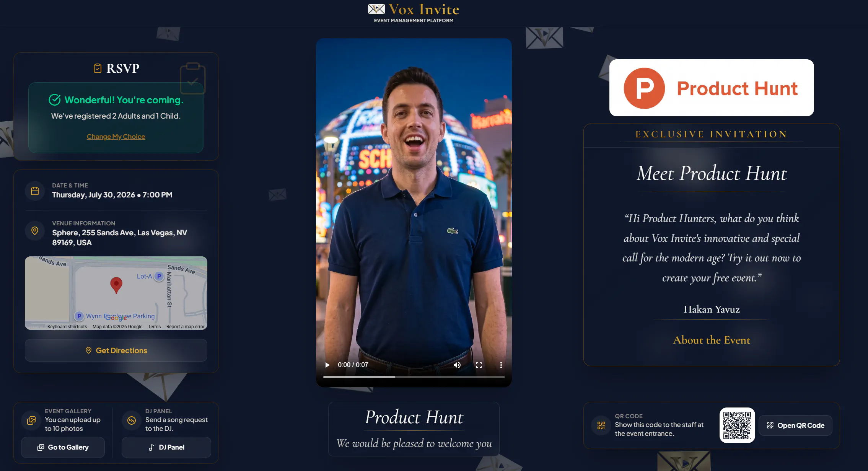Viewport: 868px width, 471px height.
Task: Click the text Thursday, July 30, 2026 • 7:00 PM
Action: 112,195
